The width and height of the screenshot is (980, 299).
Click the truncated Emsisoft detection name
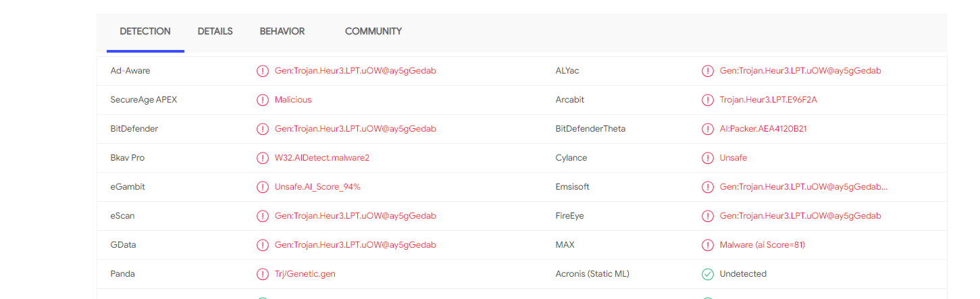tap(803, 187)
